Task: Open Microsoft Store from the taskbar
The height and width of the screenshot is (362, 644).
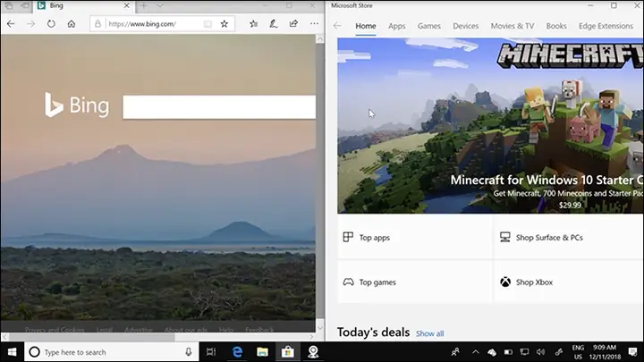Action: pos(287,352)
